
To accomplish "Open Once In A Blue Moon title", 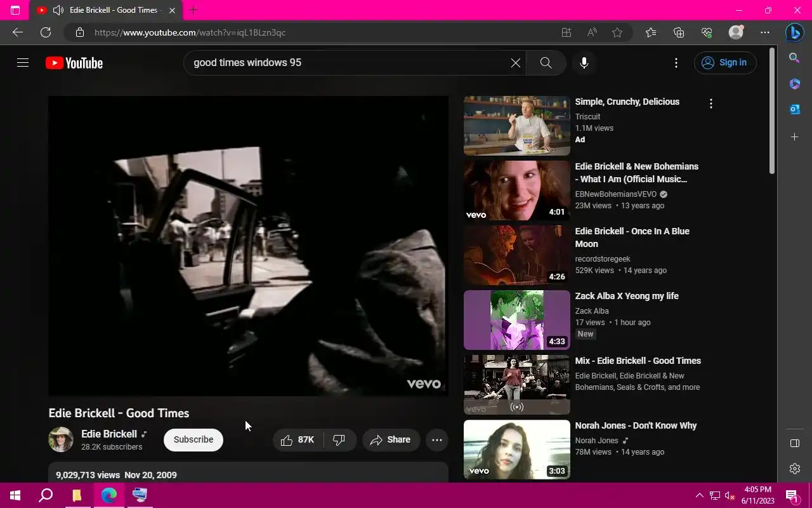I will (x=632, y=237).
